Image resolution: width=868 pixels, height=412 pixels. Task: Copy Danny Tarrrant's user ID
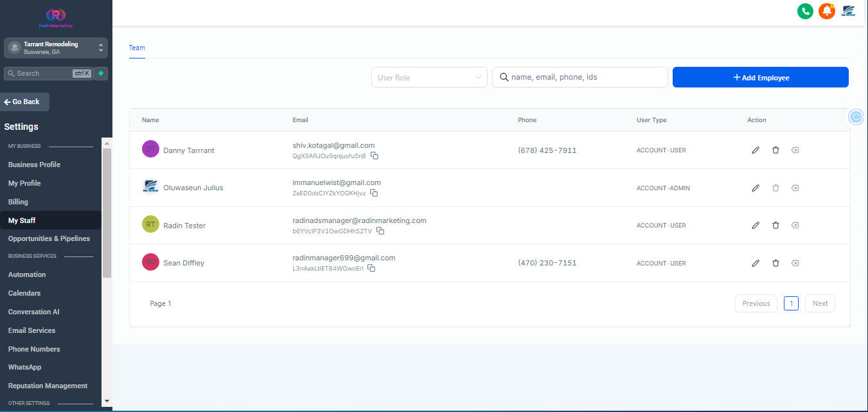point(375,156)
